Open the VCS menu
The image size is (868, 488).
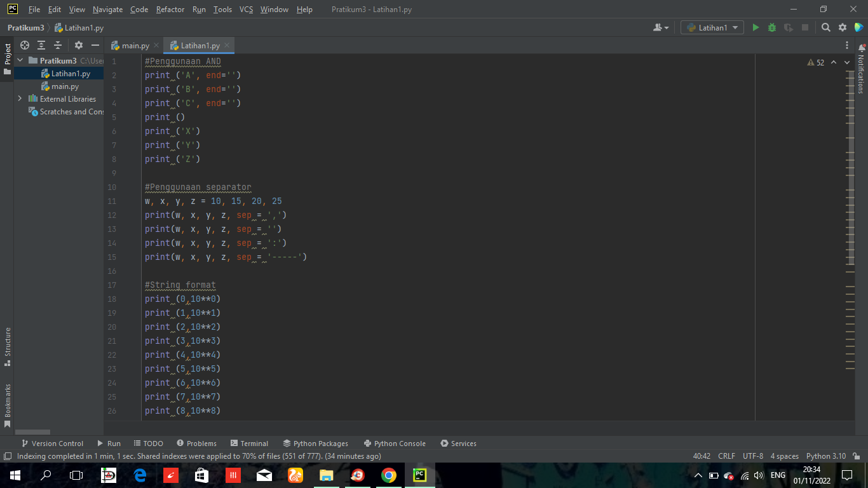click(246, 10)
